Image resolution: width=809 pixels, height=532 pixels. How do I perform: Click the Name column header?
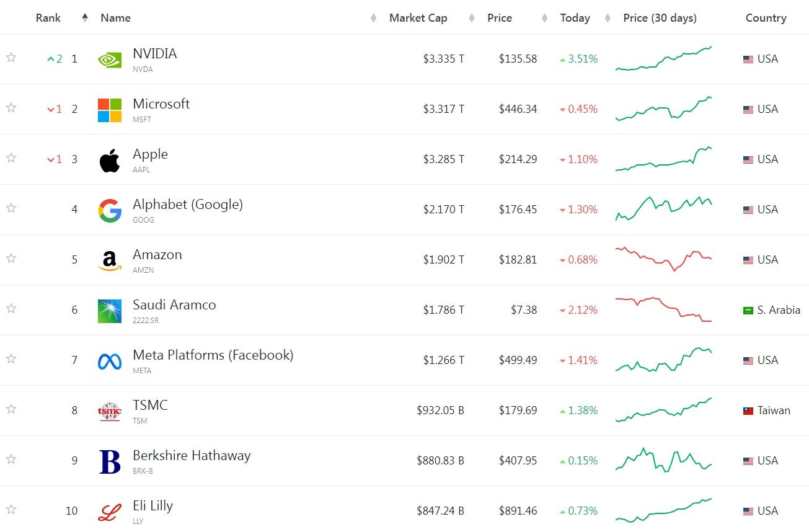(116, 18)
